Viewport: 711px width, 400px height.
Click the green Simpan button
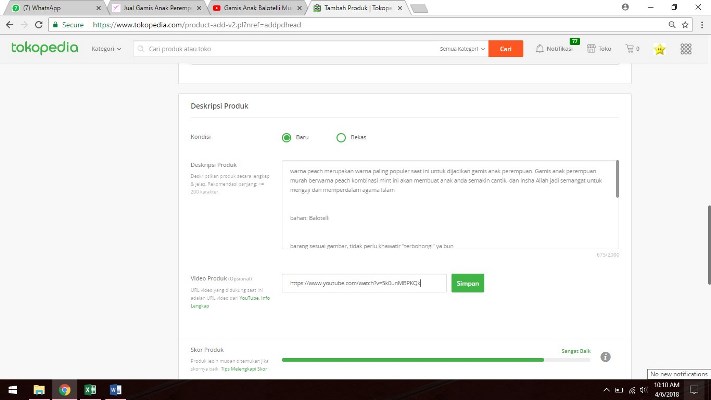click(x=468, y=283)
